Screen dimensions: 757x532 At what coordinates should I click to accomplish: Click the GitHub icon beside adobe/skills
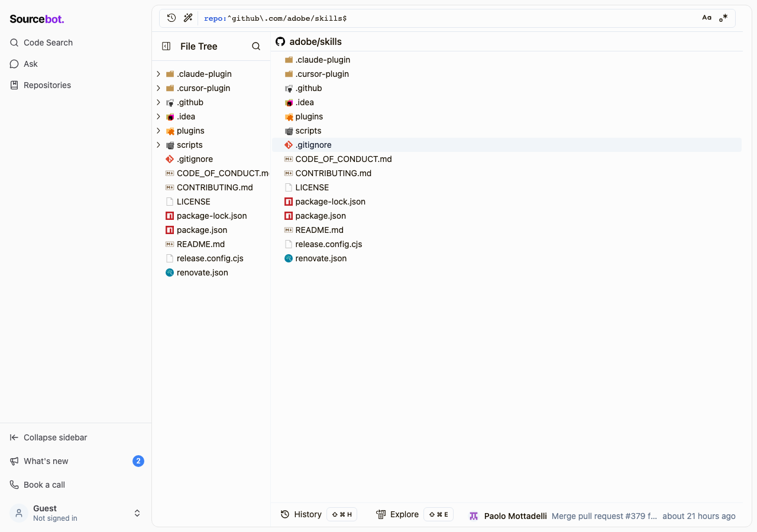[x=280, y=42]
